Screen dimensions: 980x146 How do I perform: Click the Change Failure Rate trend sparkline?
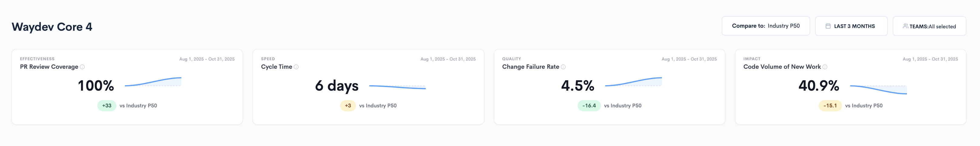(633, 82)
